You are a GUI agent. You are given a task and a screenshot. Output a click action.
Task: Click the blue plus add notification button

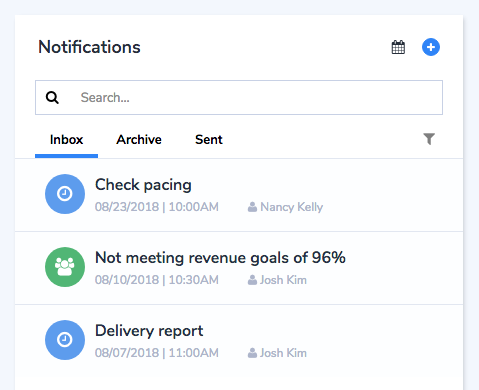(431, 47)
